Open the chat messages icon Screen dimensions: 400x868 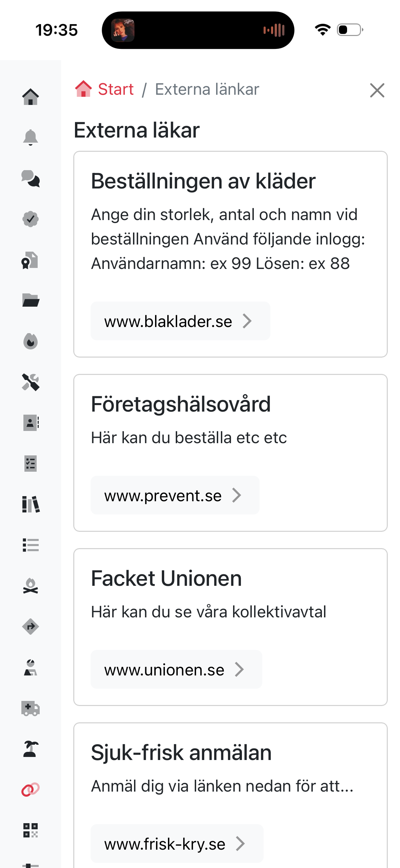pos(31,179)
